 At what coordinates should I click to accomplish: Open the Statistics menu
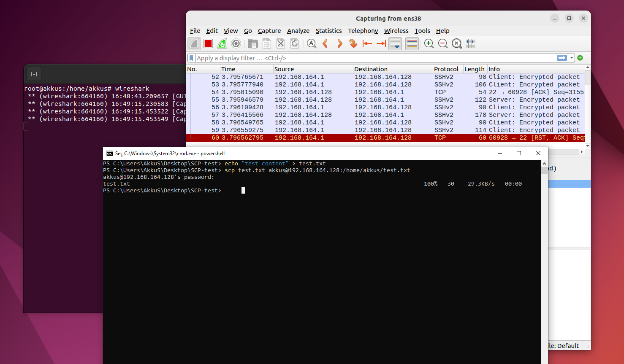(x=328, y=31)
